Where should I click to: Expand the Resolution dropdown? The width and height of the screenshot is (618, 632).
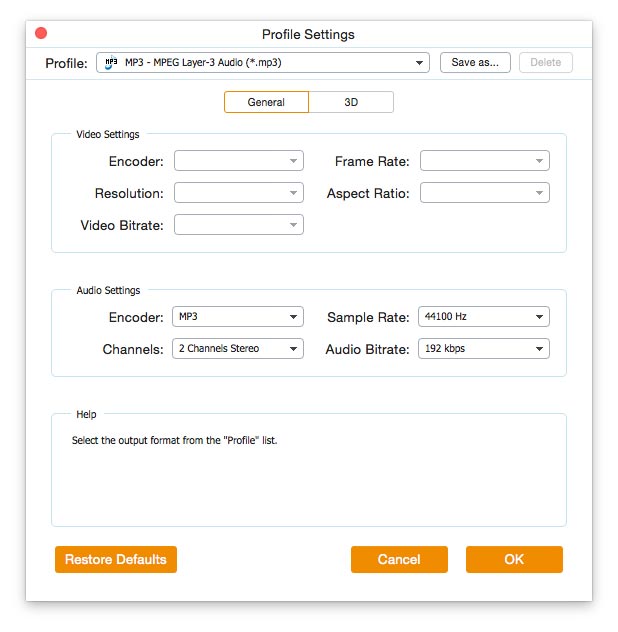pyautogui.click(x=238, y=193)
